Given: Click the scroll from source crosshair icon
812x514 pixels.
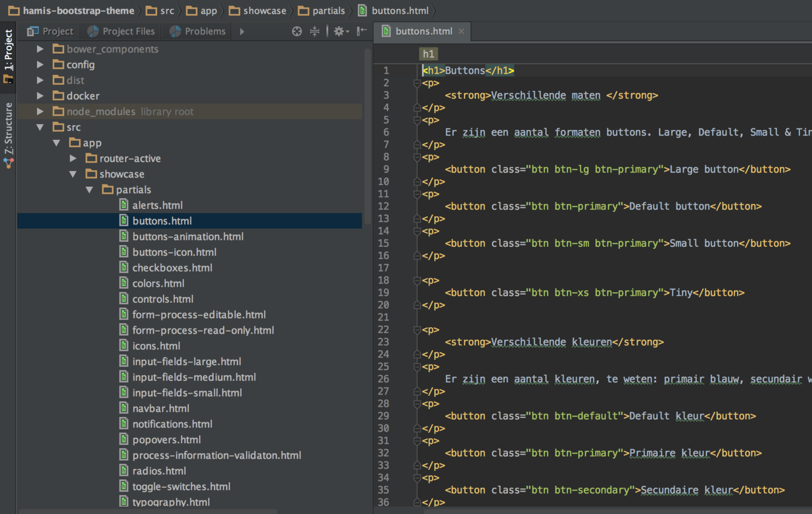Looking at the screenshot, I should click(297, 31).
